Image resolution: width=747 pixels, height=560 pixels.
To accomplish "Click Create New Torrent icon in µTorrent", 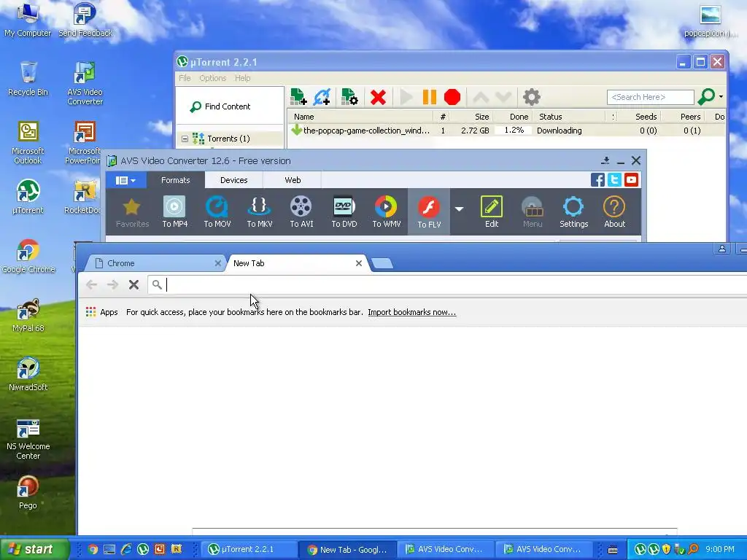I will coord(349,97).
